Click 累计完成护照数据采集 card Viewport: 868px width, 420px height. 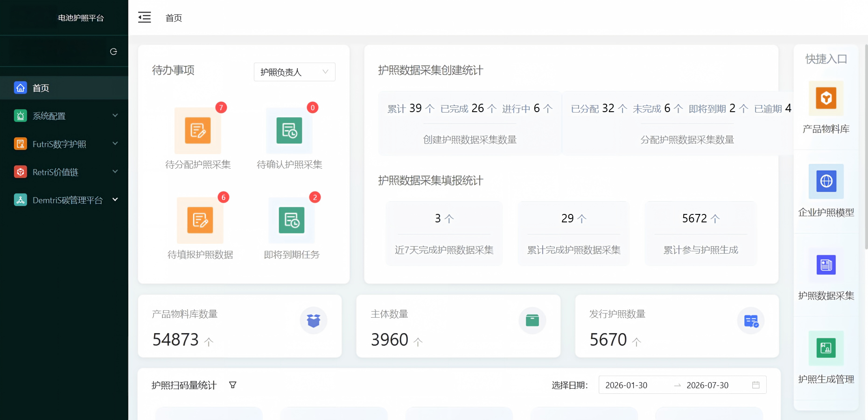point(574,234)
